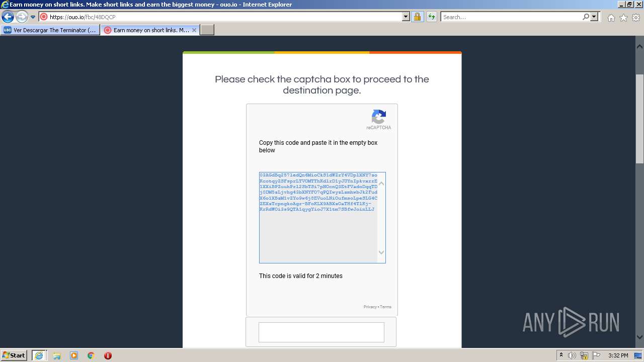Image resolution: width=644 pixels, height=362 pixels.
Task: Click the network tray icon
Action: (x=584, y=355)
